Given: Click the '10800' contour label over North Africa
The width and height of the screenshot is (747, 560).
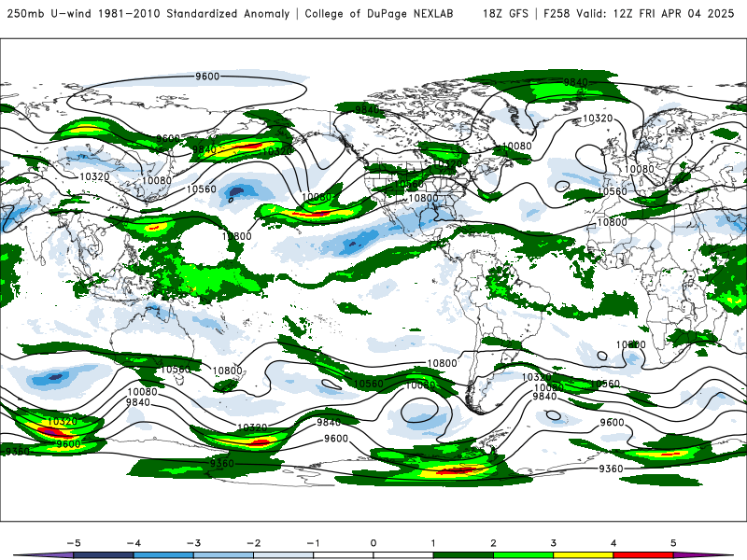Looking at the screenshot, I should click(x=613, y=222).
